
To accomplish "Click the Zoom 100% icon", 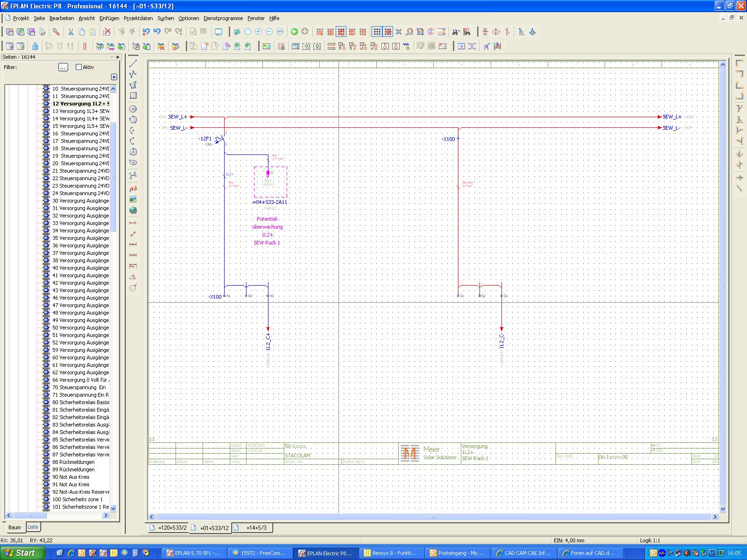I will tap(280, 32).
